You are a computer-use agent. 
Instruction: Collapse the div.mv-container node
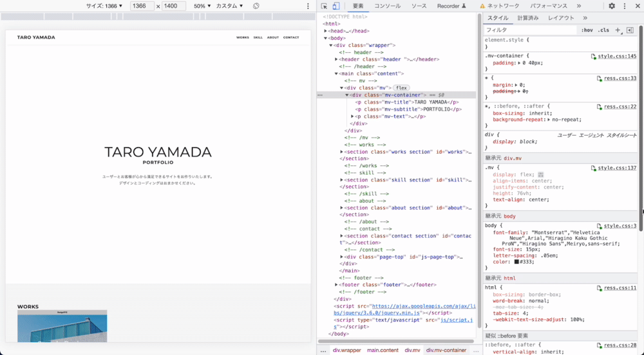click(346, 95)
